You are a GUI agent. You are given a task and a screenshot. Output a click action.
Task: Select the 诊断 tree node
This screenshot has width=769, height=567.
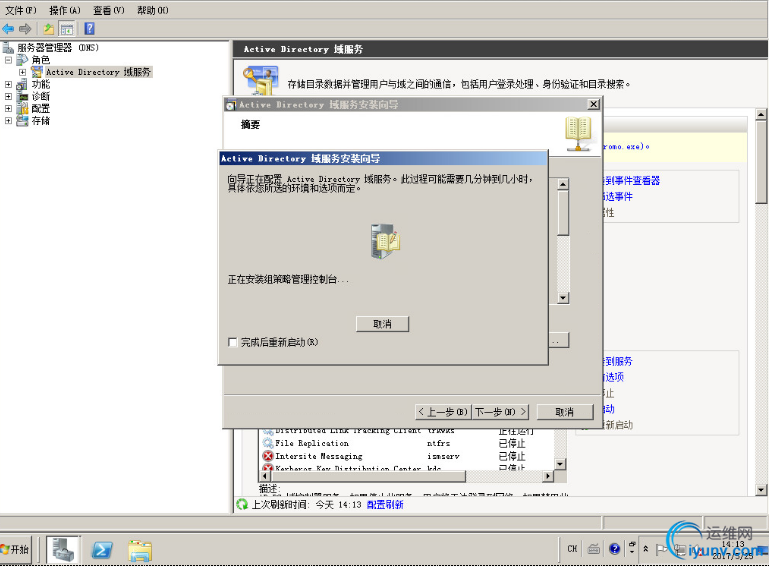coord(41,96)
